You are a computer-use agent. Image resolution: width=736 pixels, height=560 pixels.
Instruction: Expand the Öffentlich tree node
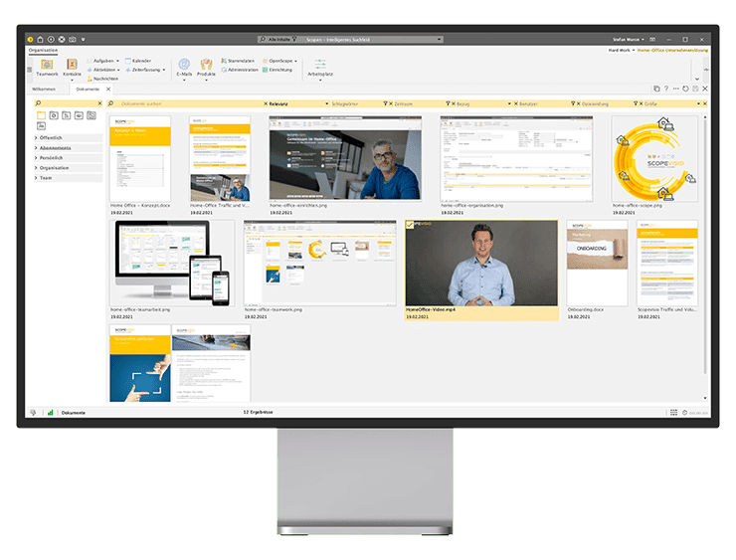36,138
